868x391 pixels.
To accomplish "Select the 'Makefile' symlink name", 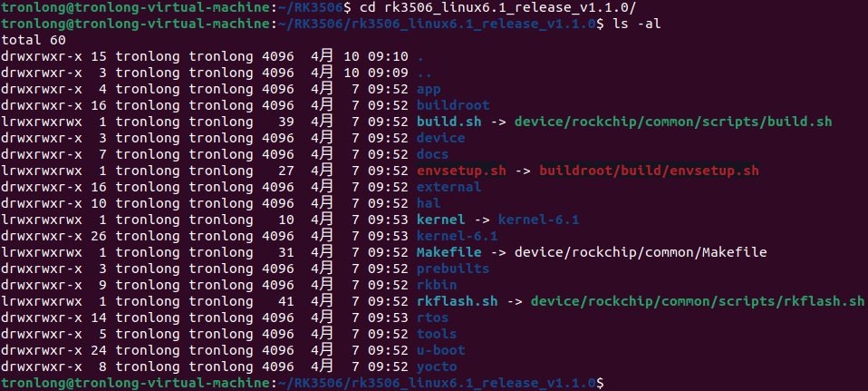I will 448,252.
